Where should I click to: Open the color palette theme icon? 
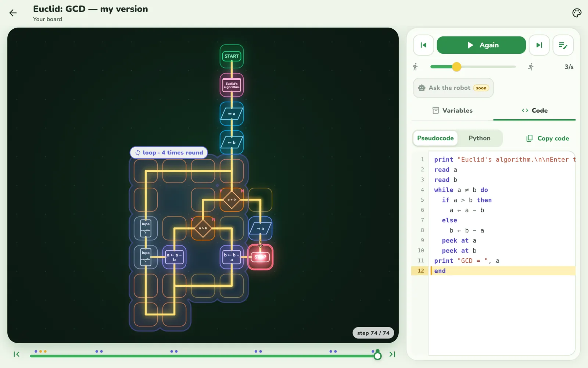pyautogui.click(x=577, y=13)
